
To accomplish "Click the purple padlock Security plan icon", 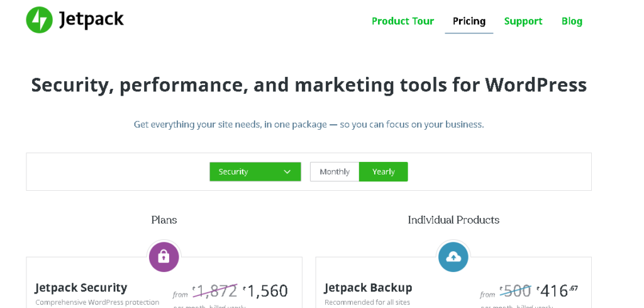I will pyautogui.click(x=164, y=257).
